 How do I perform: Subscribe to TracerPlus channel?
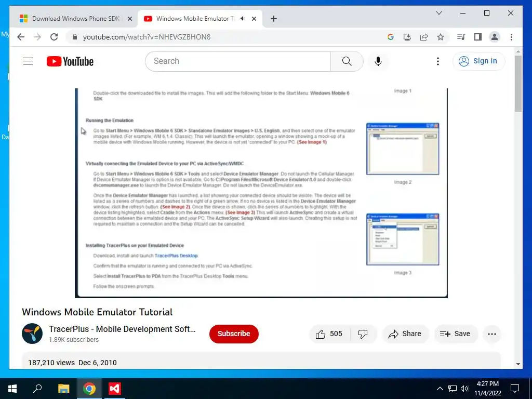[x=234, y=334]
